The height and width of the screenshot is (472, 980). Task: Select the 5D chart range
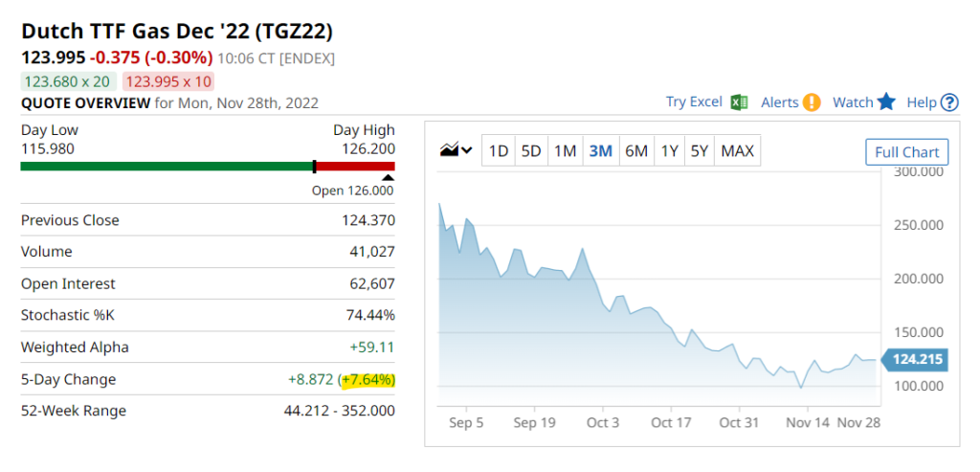click(531, 150)
